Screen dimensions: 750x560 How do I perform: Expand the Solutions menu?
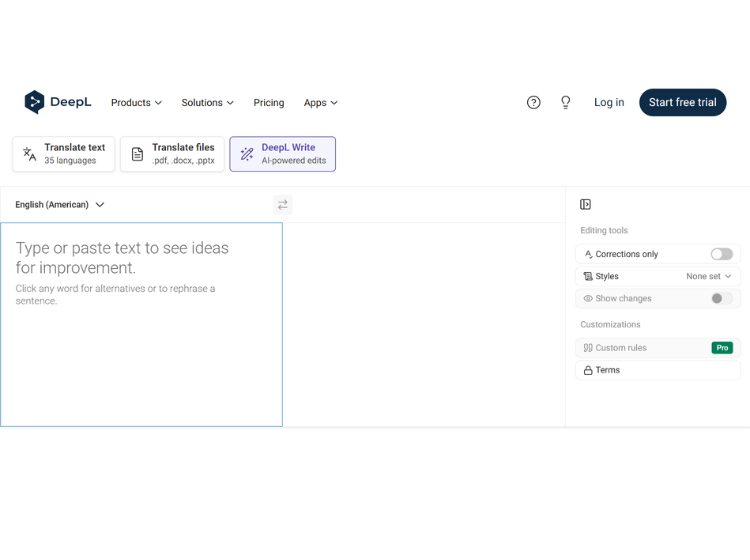point(208,103)
